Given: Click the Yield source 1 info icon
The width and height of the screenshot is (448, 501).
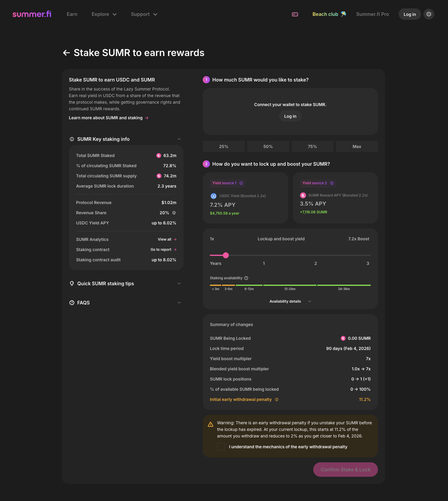Looking at the screenshot, I should pos(241,183).
